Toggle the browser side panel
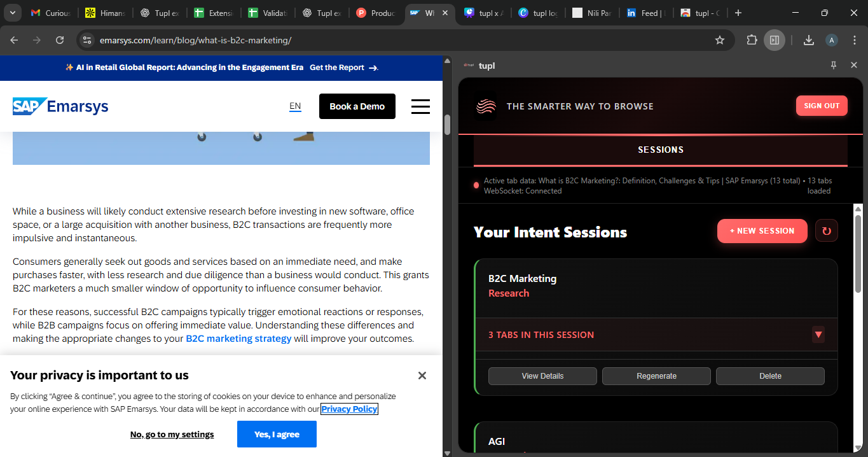This screenshot has height=457, width=868. [775, 40]
